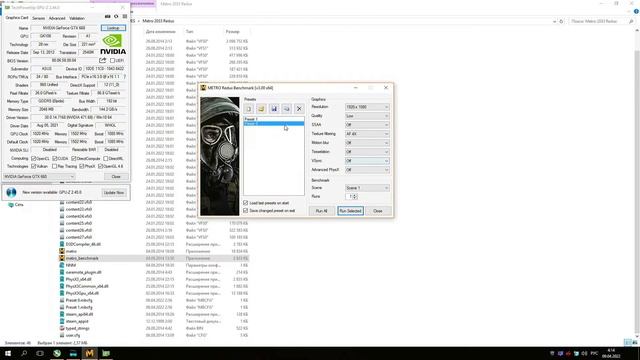The image size is (640, 360).
Task: Open the Scene dropdown
Action: 367,188
